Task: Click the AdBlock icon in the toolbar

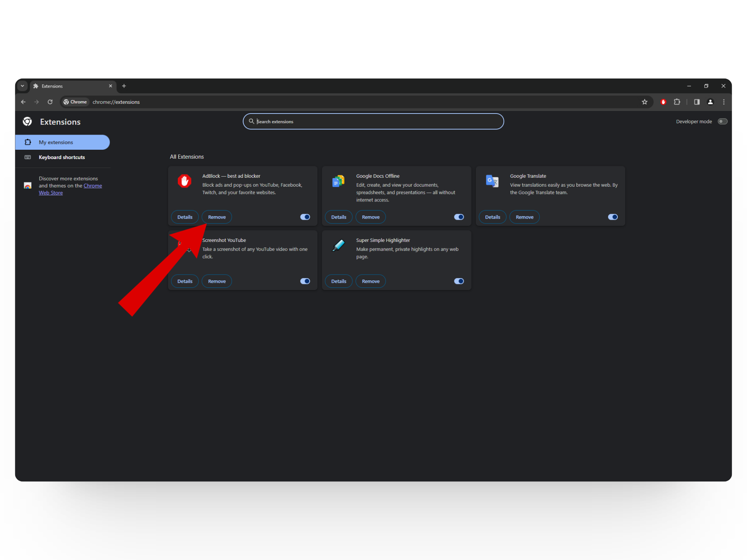Action: point(663,102)
